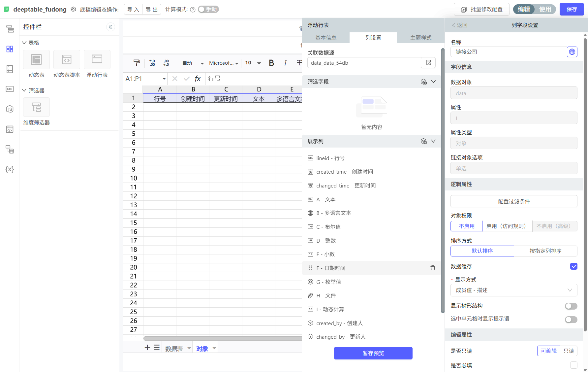The height and width of the screenshot is (372, 588).
Task: Switch to the 基本信息 tab
Action: 325,38
